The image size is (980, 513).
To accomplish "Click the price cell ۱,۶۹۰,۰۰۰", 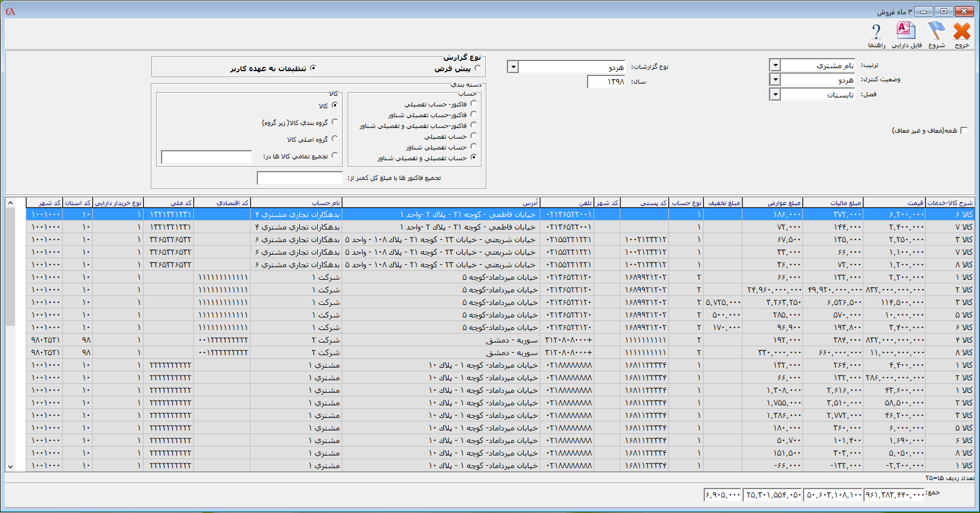I will click(x=894, y=440).
